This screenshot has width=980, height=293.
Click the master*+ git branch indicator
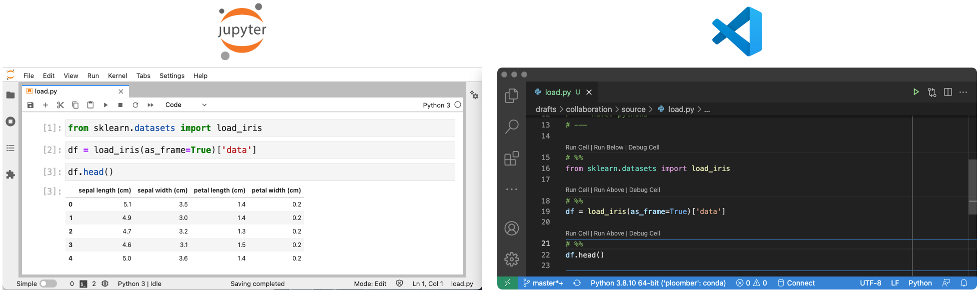[x=543, y=283]
